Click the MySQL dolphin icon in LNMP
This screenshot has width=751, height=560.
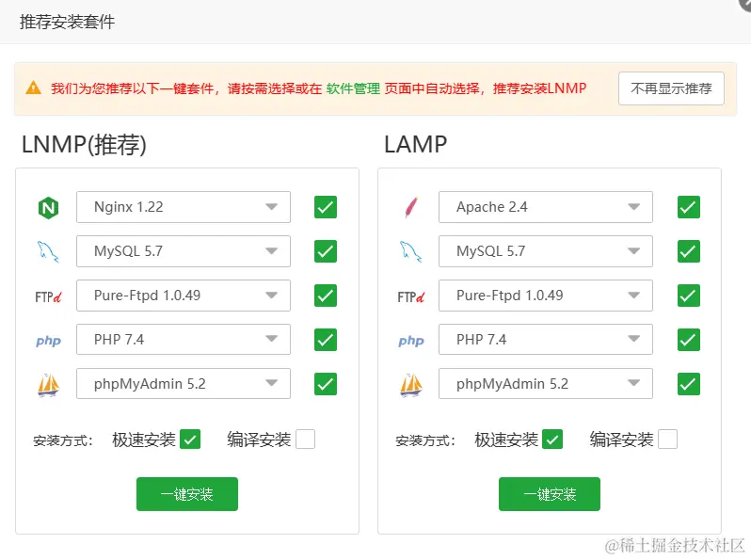[48, 251]
